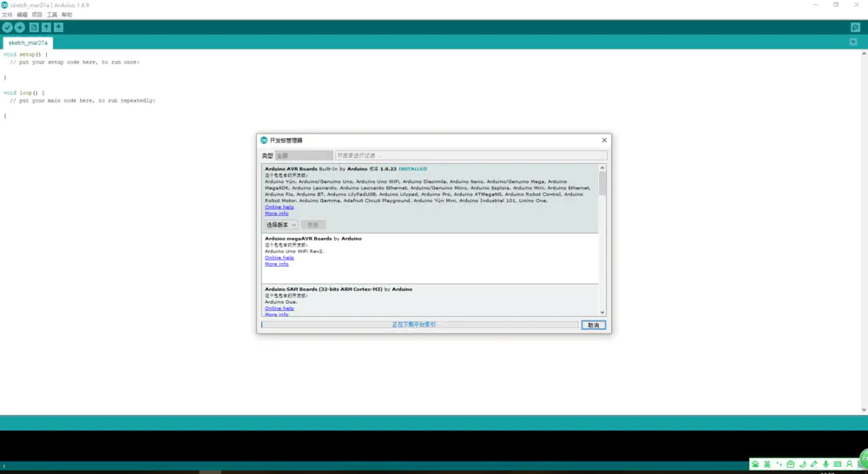Screen dimensions: 868x474
Task: Click the download index progress bar
Action: [420, 325]
